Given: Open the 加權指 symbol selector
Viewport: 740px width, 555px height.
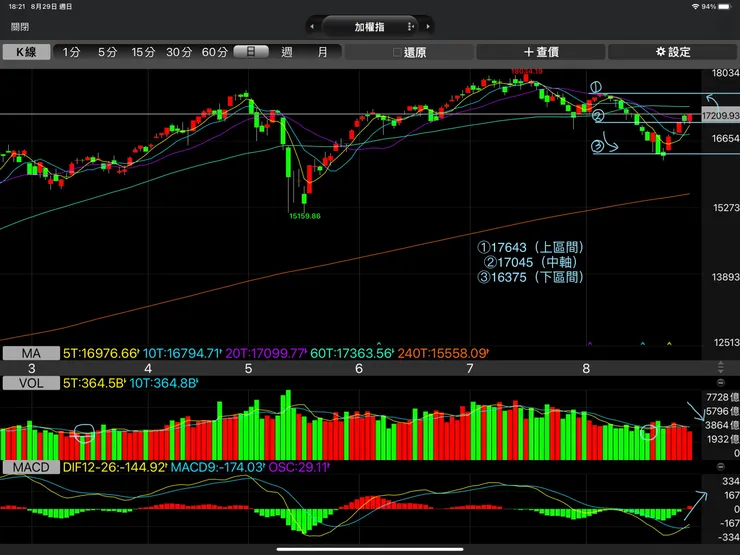Looking at the screenshot, I should (370, 27).
